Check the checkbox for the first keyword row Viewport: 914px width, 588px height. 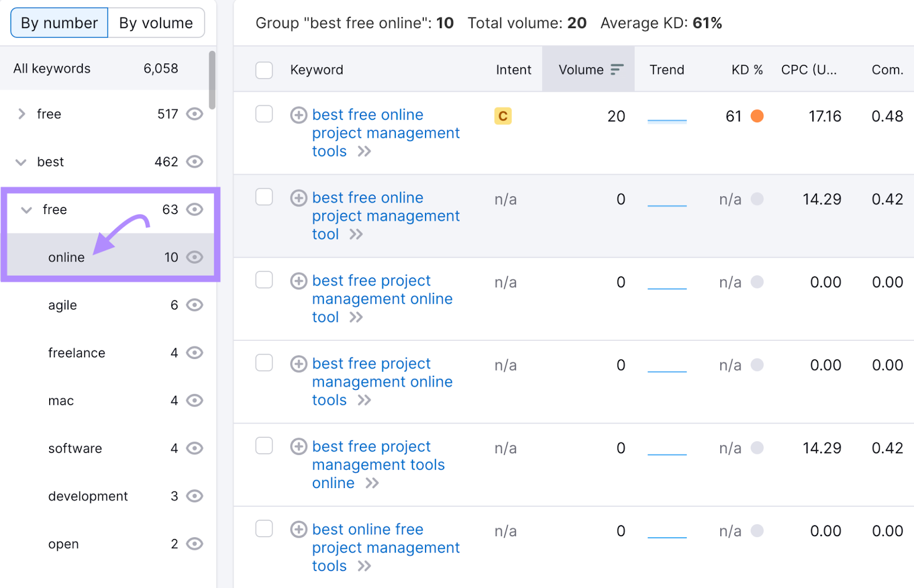coord(264,114)
